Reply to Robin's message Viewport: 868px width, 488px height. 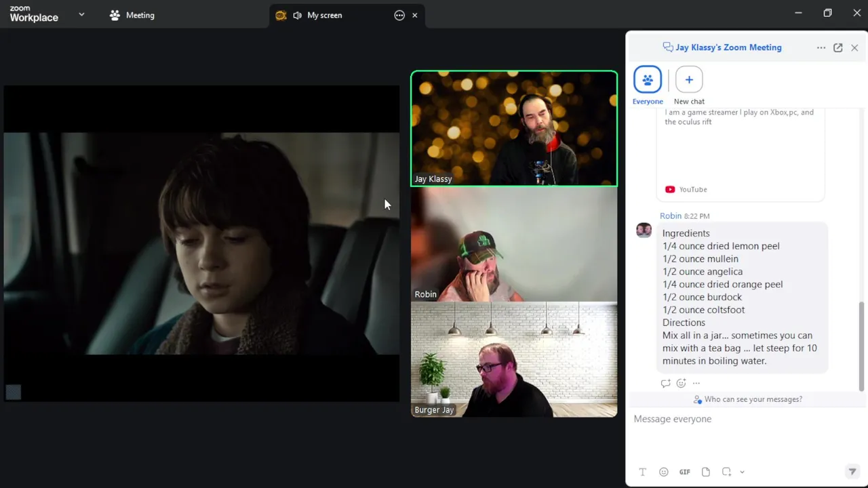point(665,383)
